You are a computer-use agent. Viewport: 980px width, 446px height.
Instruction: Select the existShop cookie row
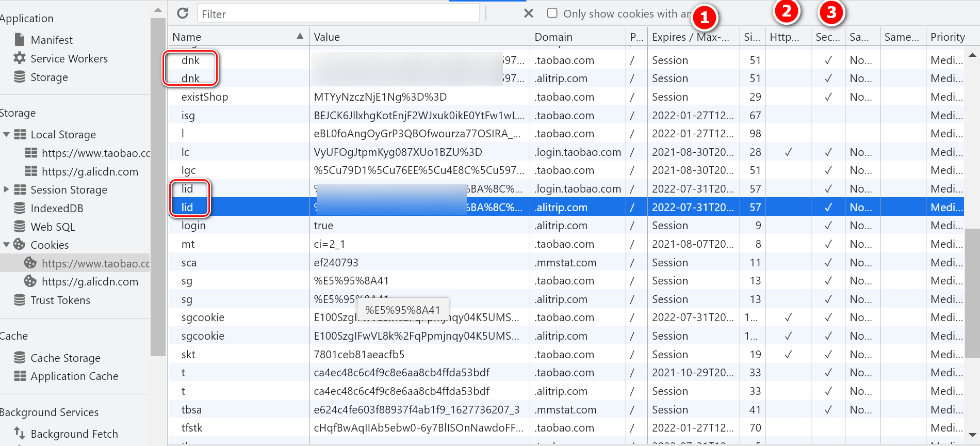tap(565, 97)
